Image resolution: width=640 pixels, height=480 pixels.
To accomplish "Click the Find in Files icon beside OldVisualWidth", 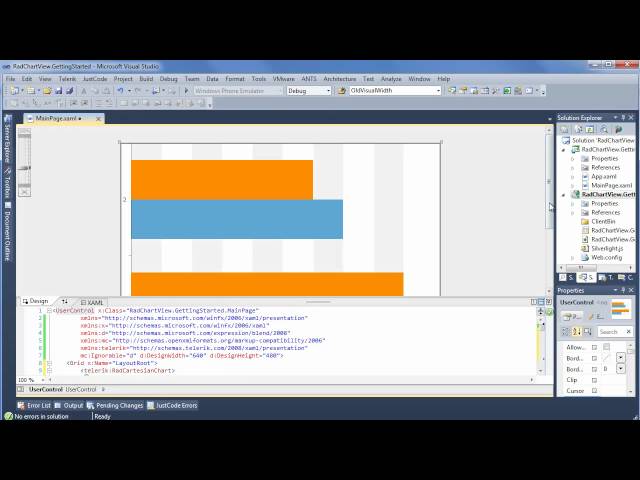I will point(342,91).
